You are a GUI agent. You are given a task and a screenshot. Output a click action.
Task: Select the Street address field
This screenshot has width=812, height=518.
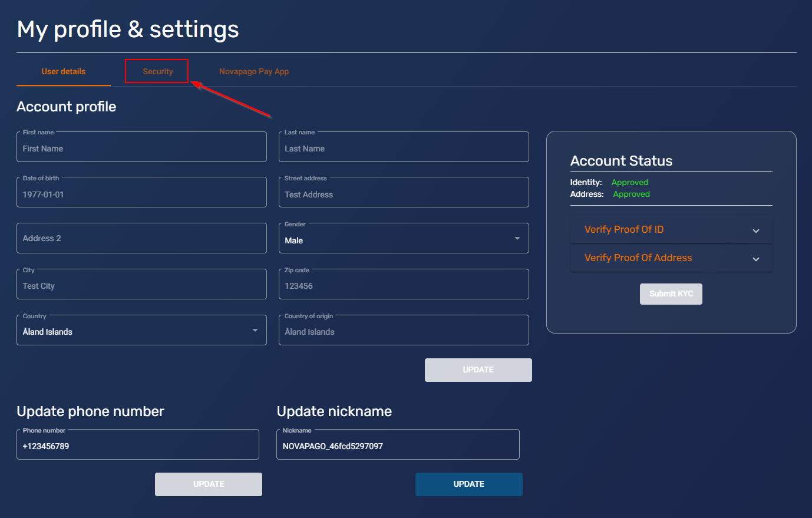pyautogui.click(x=403, y=194)
